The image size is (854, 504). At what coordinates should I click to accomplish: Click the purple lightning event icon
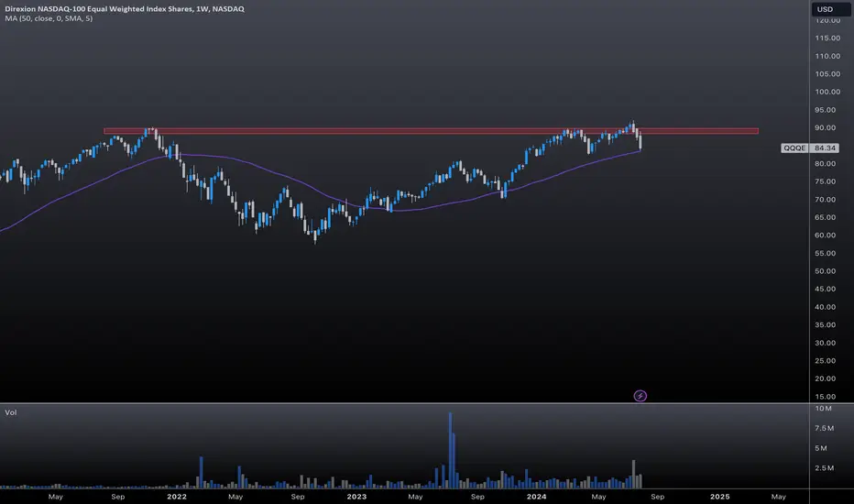coord(640,396)
